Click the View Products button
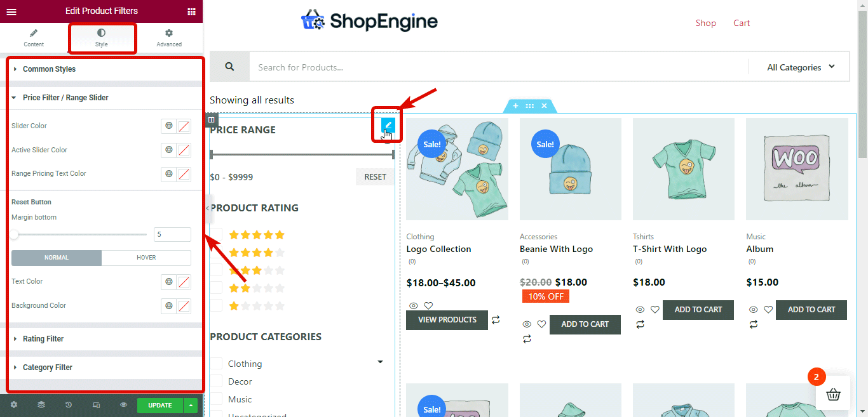The height and width of the screenshot is (417, 868). (x=447, y=320)
